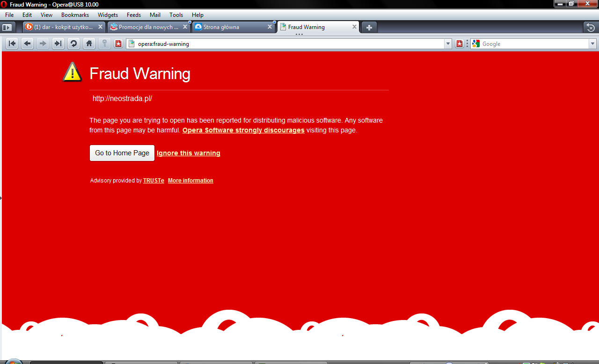This screenshot has height=364, width=599.
Task: Open the "More information" link
Action: (x=190, y=181)
